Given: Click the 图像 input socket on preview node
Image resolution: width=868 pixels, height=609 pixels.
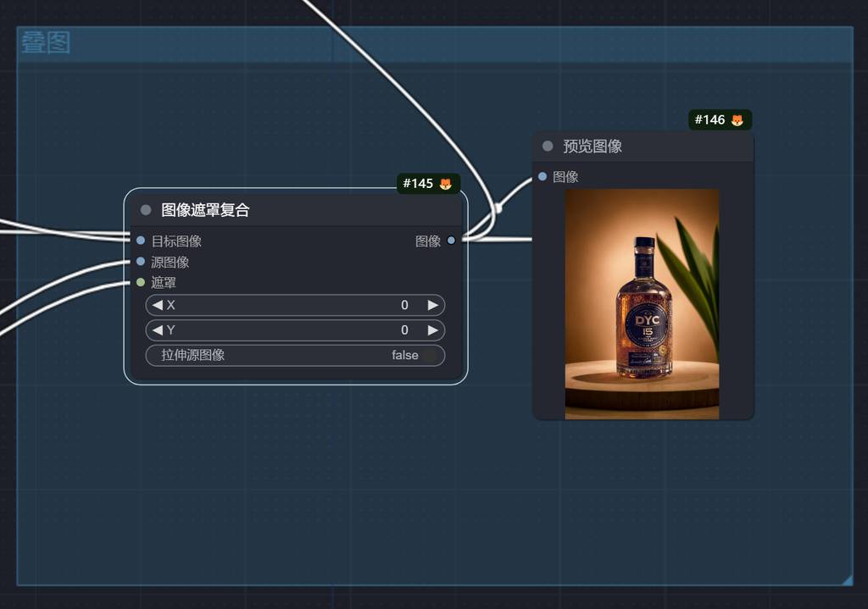Looking at the screenshot, I should coord(542,176).
